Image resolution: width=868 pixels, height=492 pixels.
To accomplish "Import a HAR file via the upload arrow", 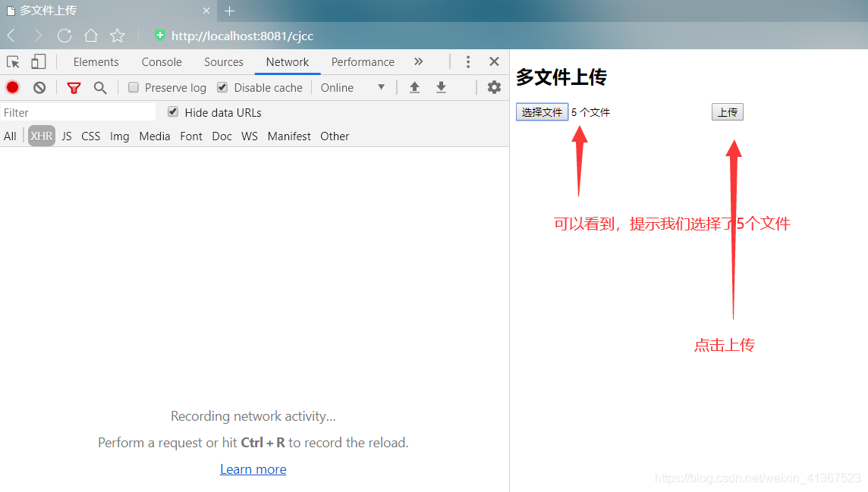I will [x=414, y=87].
